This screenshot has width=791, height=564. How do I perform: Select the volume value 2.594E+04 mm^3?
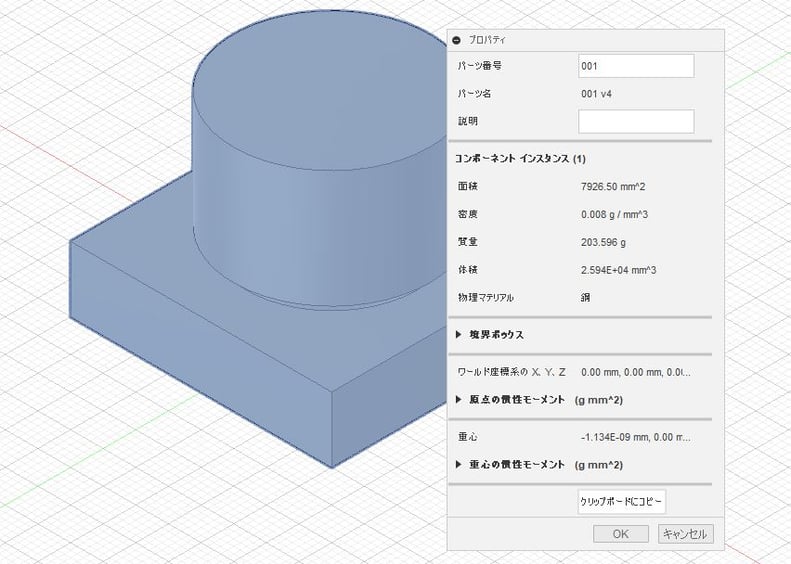618,270
